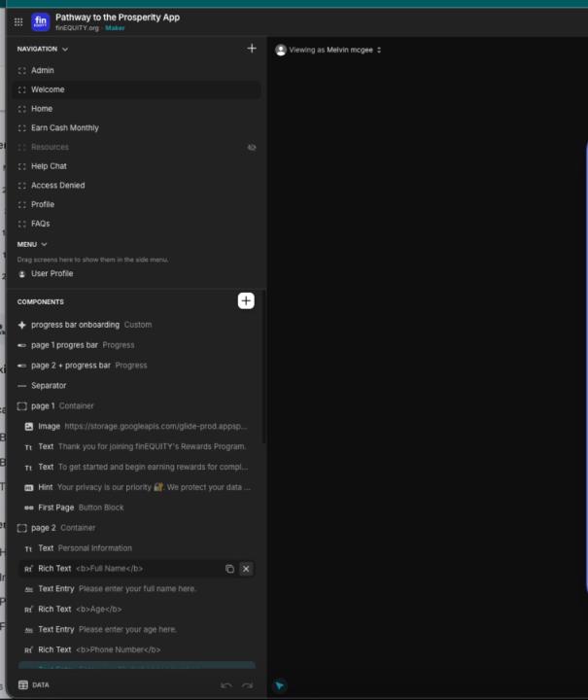Collapse the Navigation section
This screenshot has height=700, width=588.
click(x=65, y=49)
